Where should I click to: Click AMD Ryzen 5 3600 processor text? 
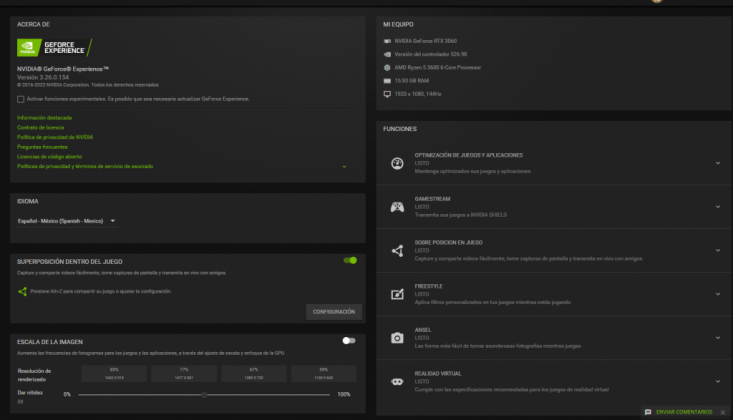point(438,67)
